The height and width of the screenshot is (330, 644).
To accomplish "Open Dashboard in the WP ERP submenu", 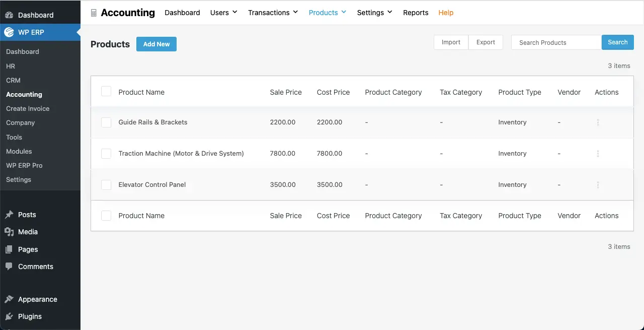I will pos(23,51).
